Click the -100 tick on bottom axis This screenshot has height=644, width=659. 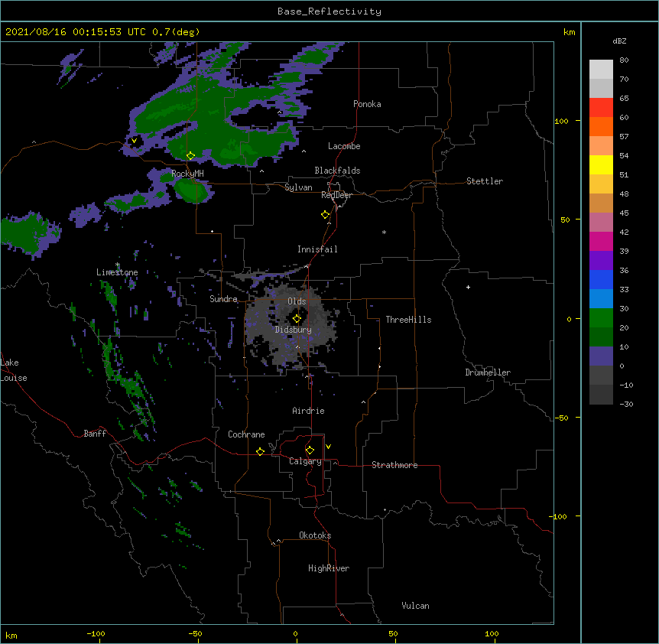(x=96, y=633)
